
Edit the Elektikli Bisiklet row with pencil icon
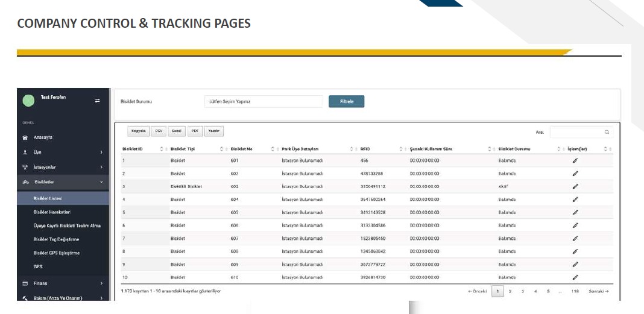pos(575,186)
